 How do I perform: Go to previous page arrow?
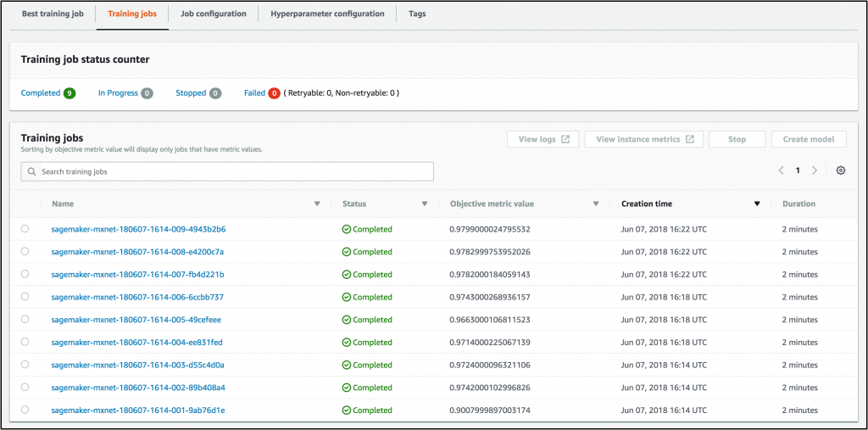click(x=781, y=170)
